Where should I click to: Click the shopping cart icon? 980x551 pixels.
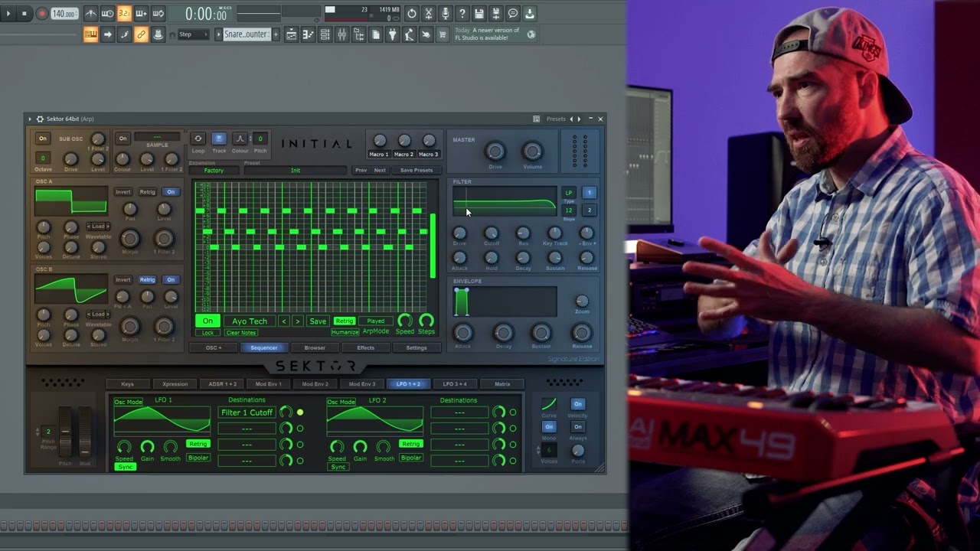point(443,34)
